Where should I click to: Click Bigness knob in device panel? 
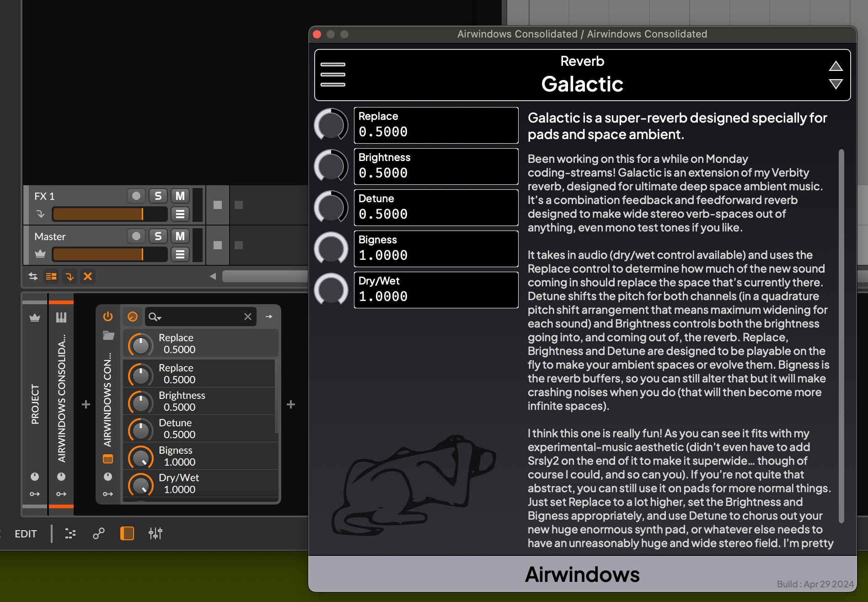pyautogui.click(x=140, y=457)
